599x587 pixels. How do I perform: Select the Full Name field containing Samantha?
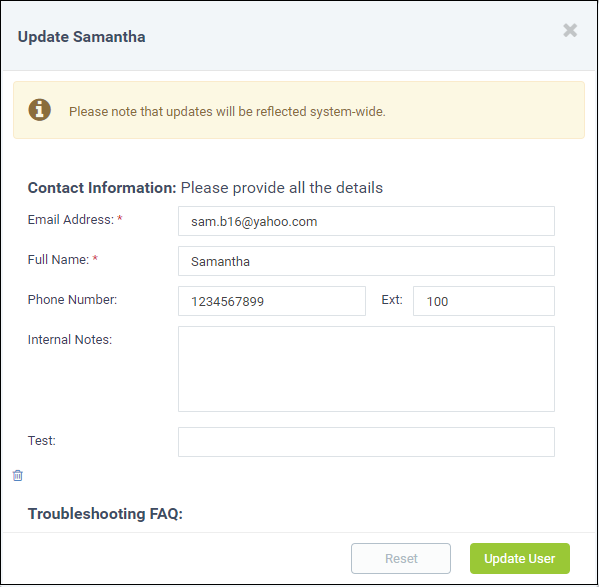click(366, 261)
